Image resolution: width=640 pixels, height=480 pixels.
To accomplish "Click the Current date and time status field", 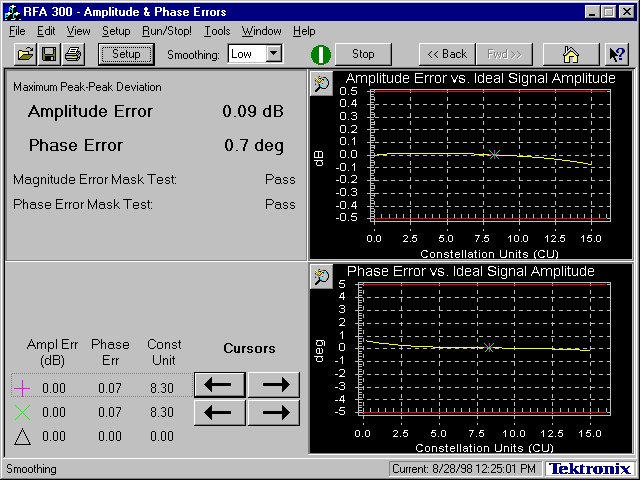I will tap(465, 469).
